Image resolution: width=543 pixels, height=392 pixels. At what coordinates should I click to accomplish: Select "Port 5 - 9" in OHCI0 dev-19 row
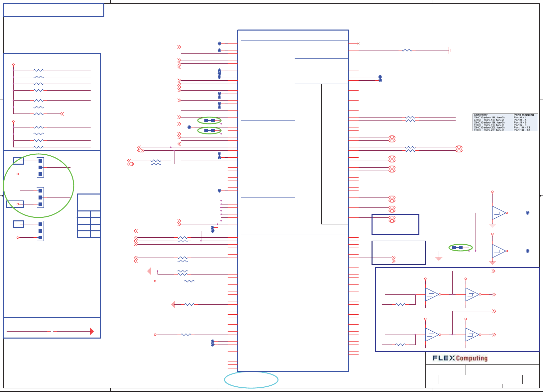(x=520, y=122)
